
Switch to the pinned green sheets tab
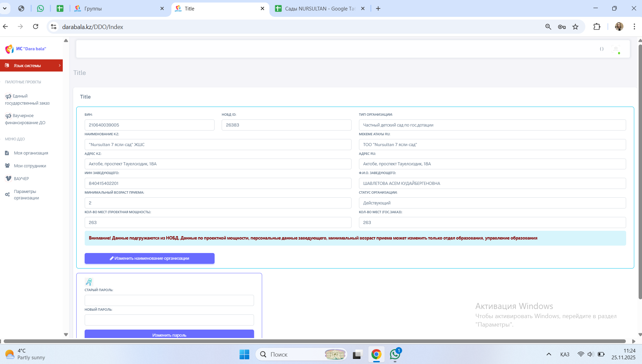[60, 8]
